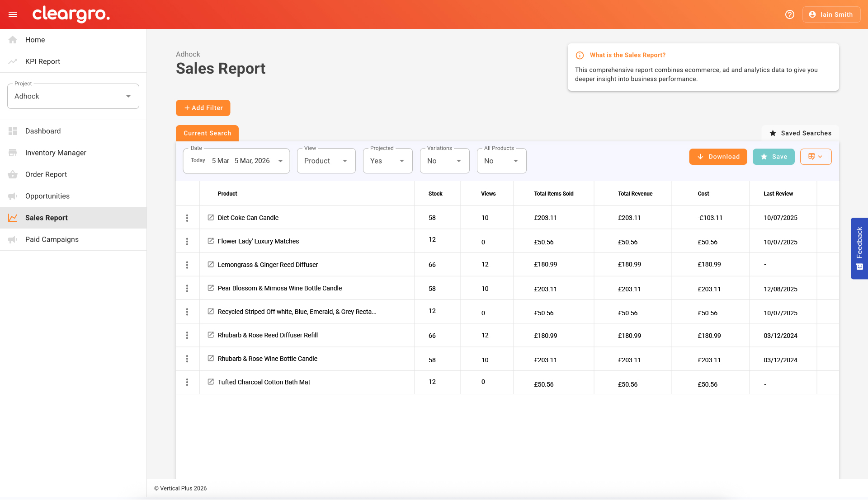The image size is (868, 500).
Task: Select the Current Search tab
Action: (x=207, y=133)
